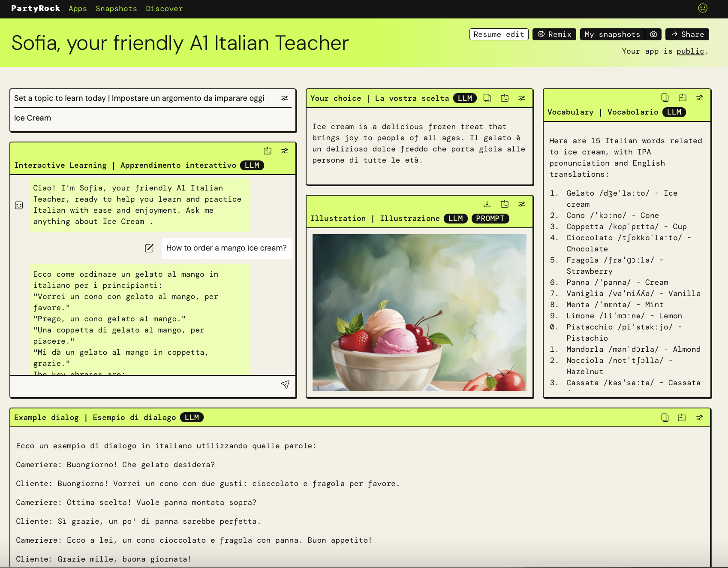Click the PROMPT badge on Illustration widget
Image resolution: width=728 pixels, height=568 pixels.
pos(490,218)
